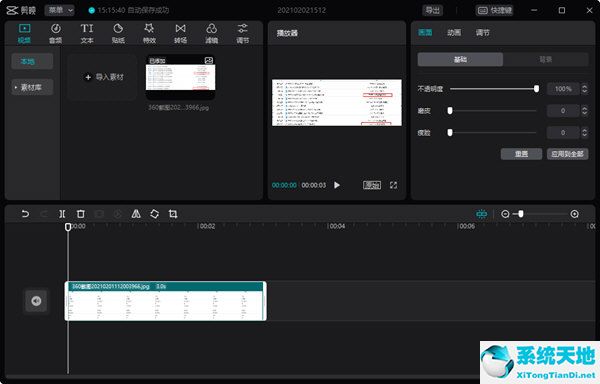600x384 pixels.
Task: Click the 磨皮 value stepper arrows
Action: click(584, 111)
